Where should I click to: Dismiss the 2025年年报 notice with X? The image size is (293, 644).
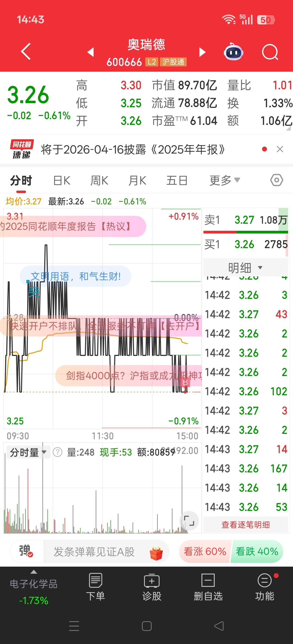pos(280,149)
